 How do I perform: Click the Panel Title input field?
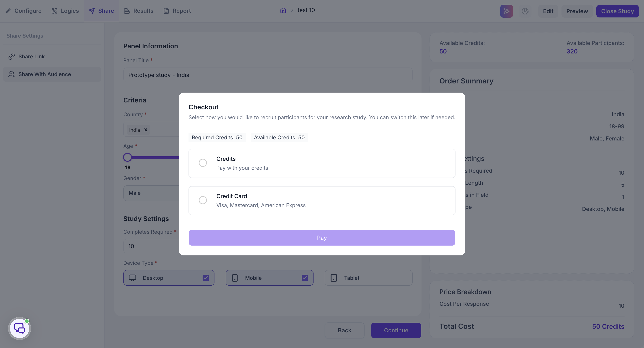point(268,75)
